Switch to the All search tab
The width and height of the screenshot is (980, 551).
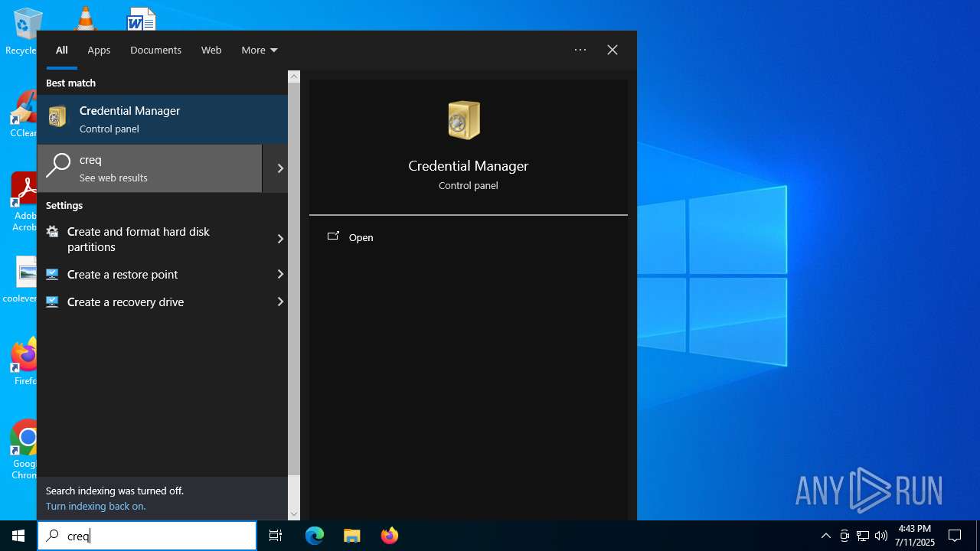point(62,50)
